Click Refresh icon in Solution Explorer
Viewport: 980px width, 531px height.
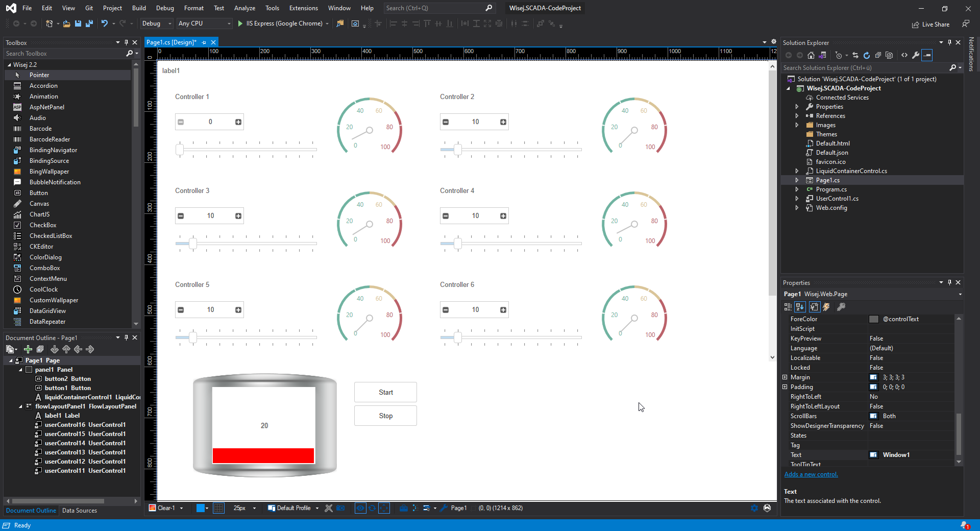point(867,55)
